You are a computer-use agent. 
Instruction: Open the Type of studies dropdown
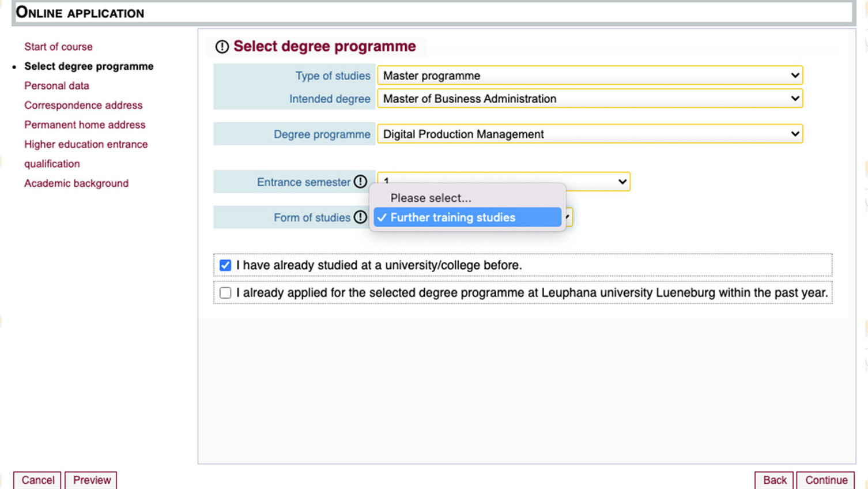coord(590,76)
